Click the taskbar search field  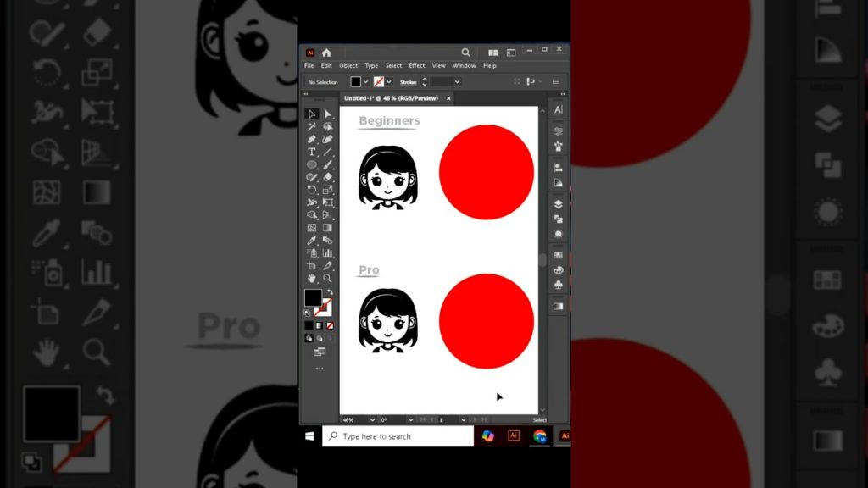coord(398,436)
